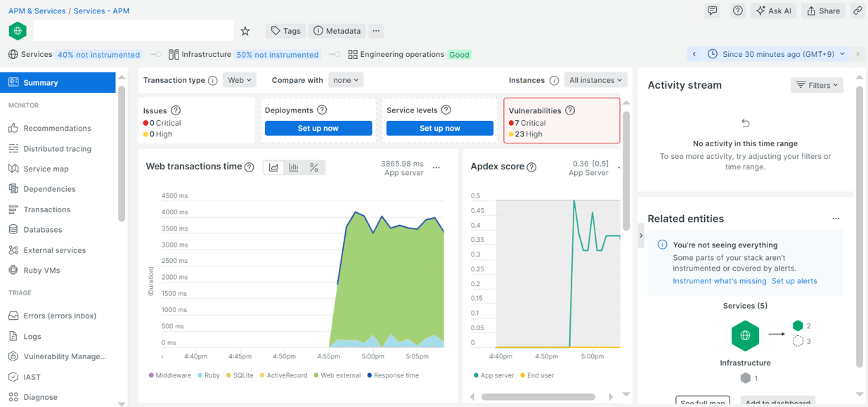Open the Compare with none dropdown
Image resolution: width=868 pixels, height=407 pixels.
tap(346, 80)
